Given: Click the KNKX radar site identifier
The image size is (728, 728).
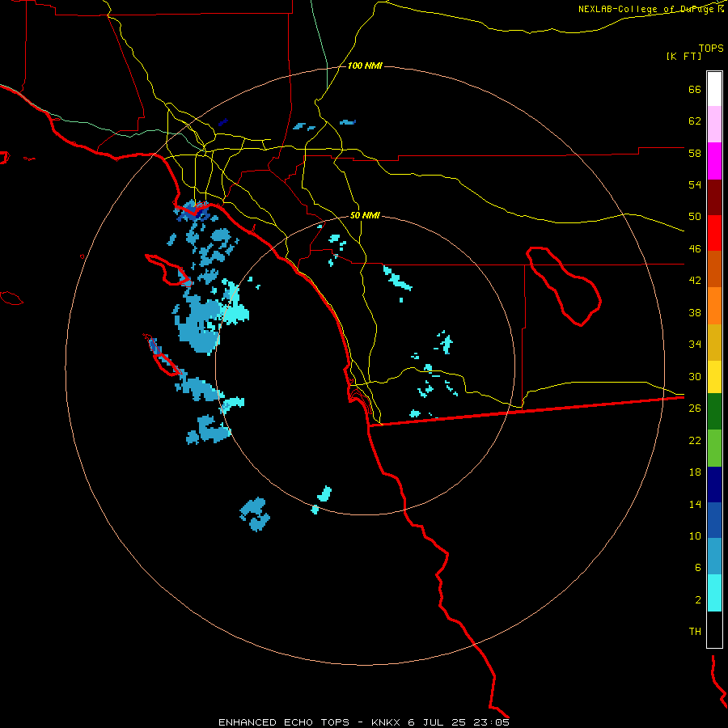Looking at the screenshot, I should pyautogui.click(x=385, y=722).
